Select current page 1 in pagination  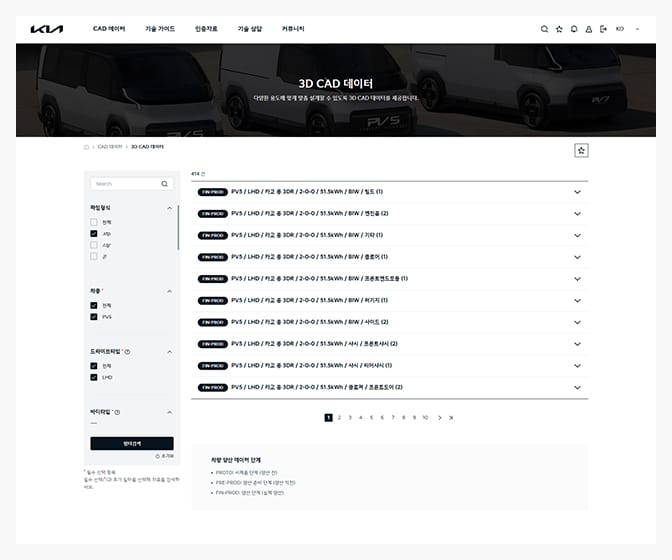[x=328, y=418]
